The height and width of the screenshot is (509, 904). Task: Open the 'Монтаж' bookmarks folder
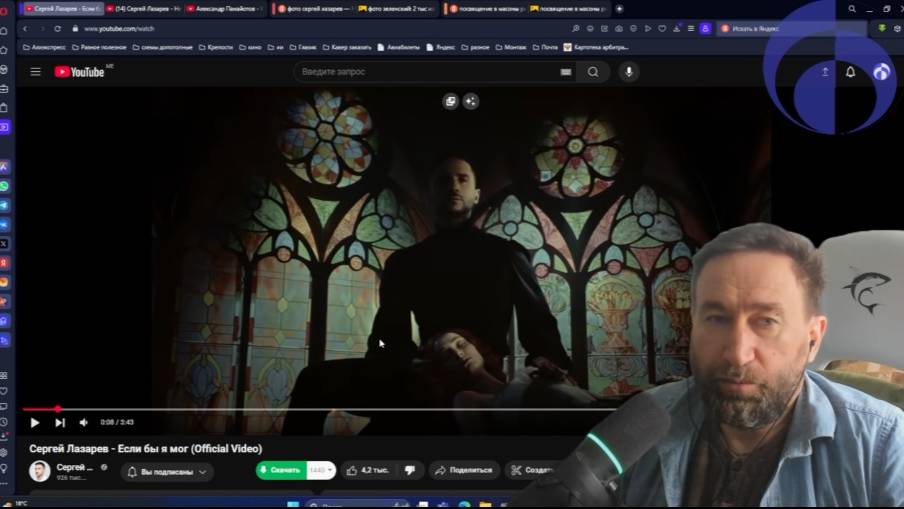(x=511, y=47)
